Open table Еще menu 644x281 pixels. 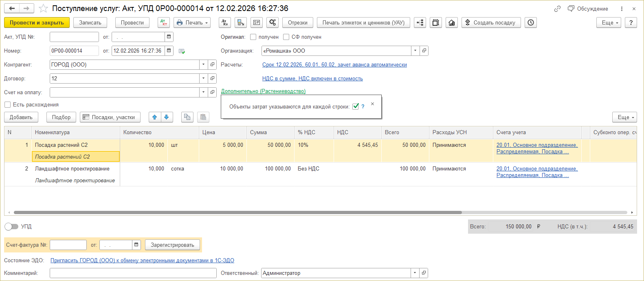tap(625, 117)
